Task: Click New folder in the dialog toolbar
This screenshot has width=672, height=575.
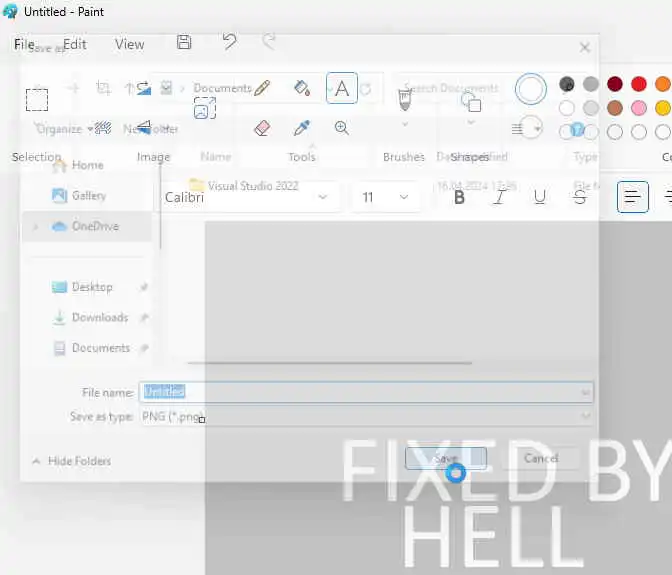Action: [x=151, y=129]
